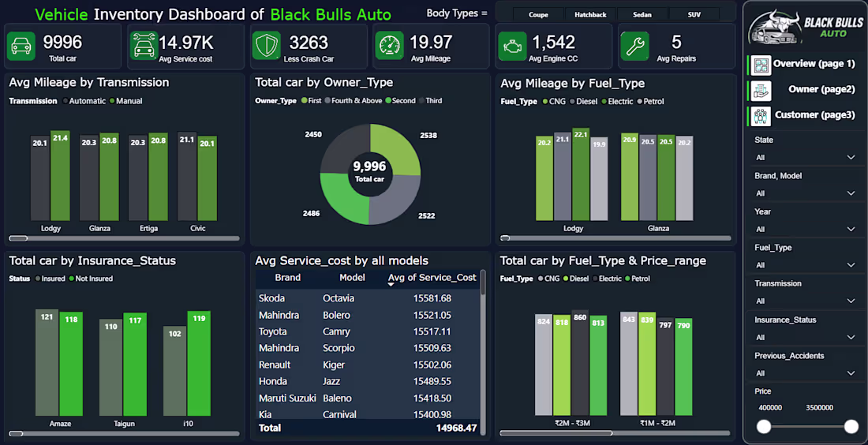Toggle the Fourth & Above legend item

pos(354,101)
